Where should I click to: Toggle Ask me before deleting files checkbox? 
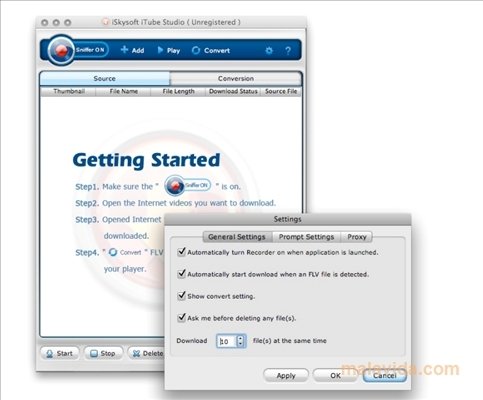tap(181, 318)
